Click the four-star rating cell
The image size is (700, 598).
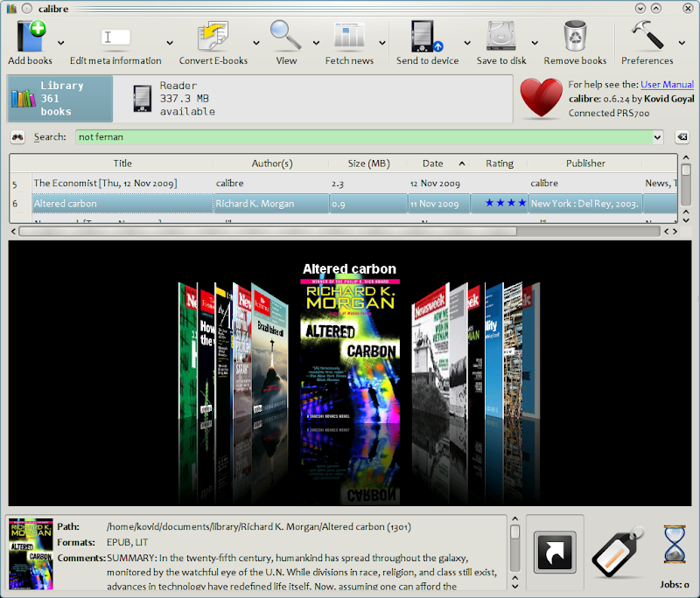click(x=500, y=204)
